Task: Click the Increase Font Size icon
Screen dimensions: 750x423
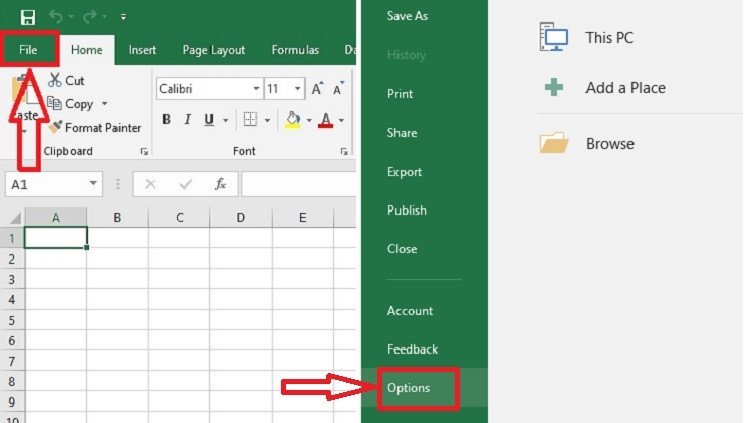Action: coord(317,89)
